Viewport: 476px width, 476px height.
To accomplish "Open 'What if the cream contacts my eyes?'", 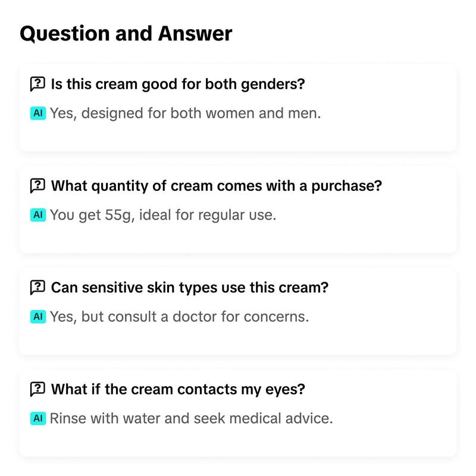I will 178,389.
